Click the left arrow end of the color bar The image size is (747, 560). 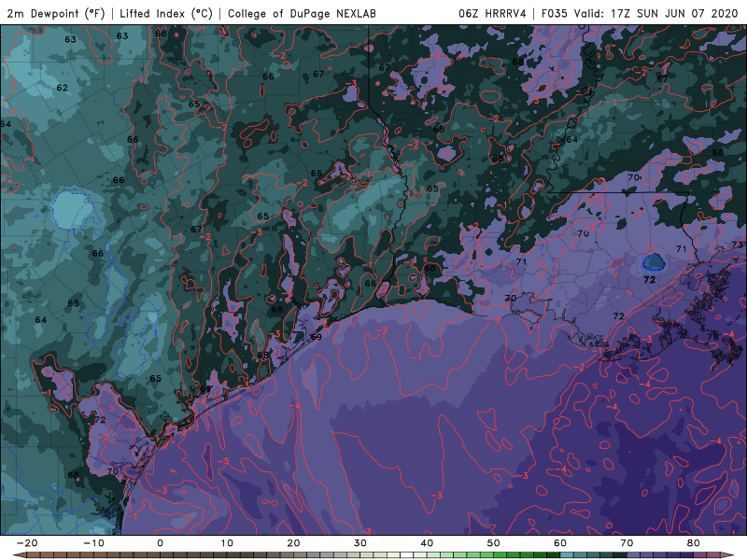point(19,555)
